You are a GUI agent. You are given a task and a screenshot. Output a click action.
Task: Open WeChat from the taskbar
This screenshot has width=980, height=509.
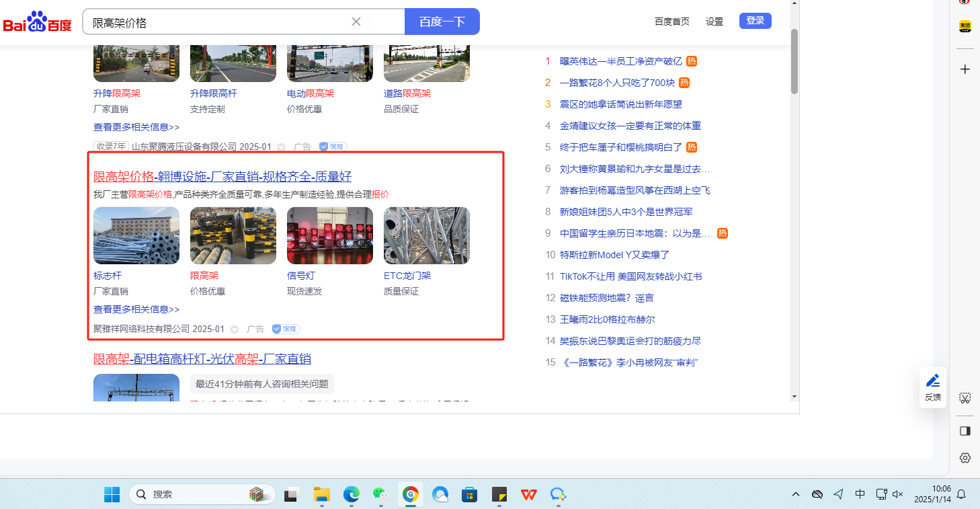pos(381,494)
